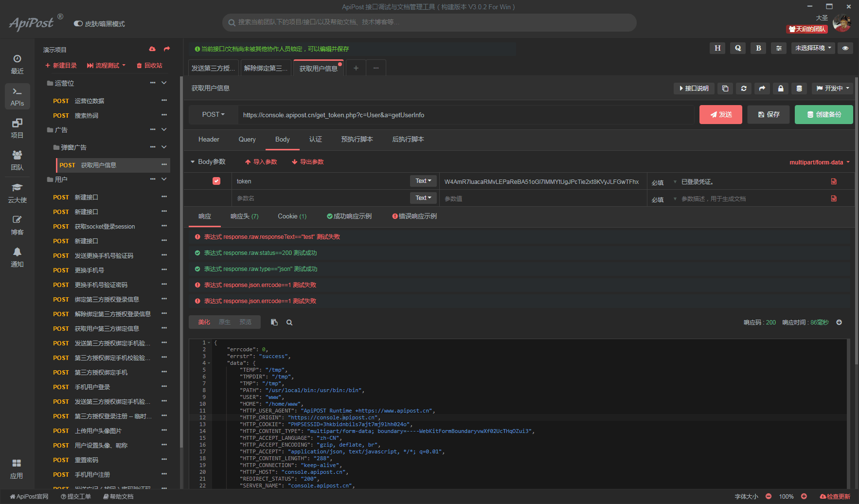Screen dimensions: 859x504
Task: Increase font size with the plus icon
Action: point(804,497)
